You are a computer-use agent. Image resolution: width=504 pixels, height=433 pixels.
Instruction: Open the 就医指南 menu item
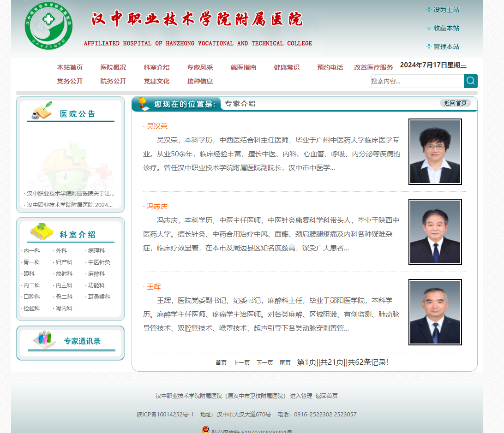pyautogui.click(x=243, y=67)
